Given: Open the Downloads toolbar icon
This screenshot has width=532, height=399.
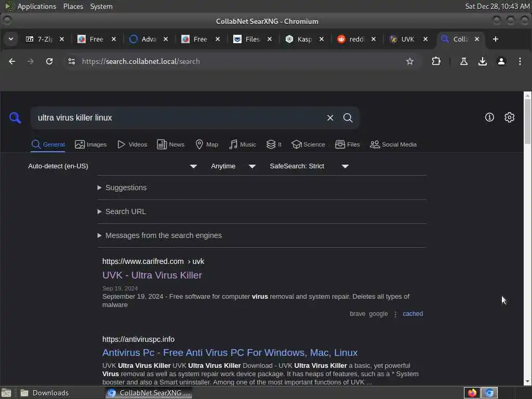Looking at the screenshot, I should click(483, 61).
